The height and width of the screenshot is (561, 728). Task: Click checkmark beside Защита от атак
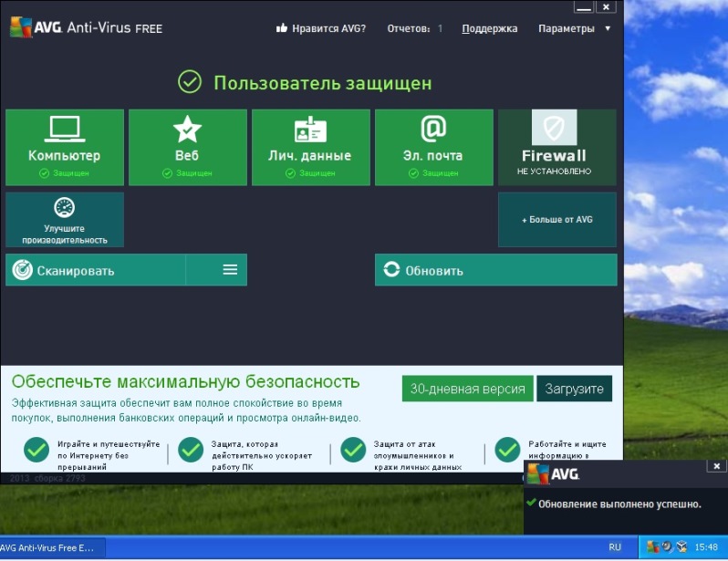tap(353, 450)
